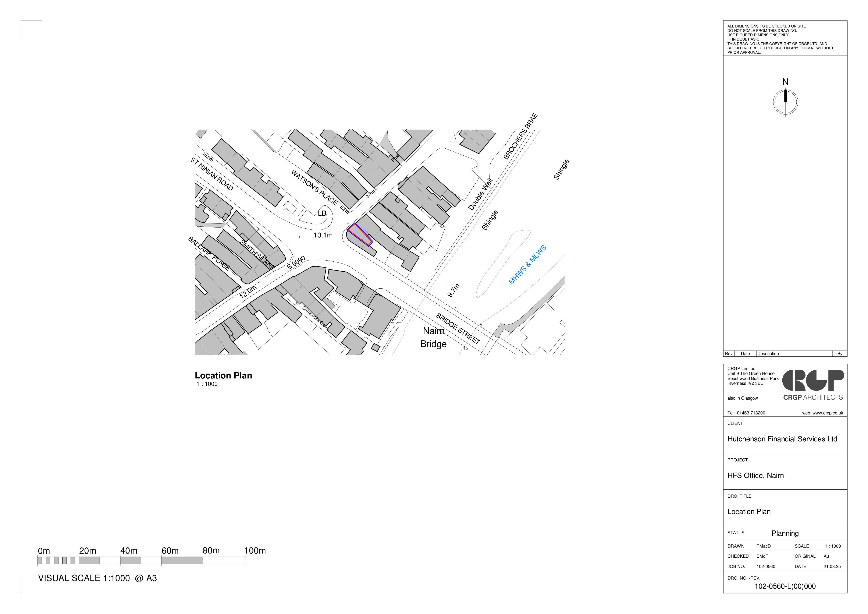Image resolution: width=868 pixels, height=614 pixels.
Task: Click the 'ST NINIAN ROAD' street label
Action: [212, 174]
